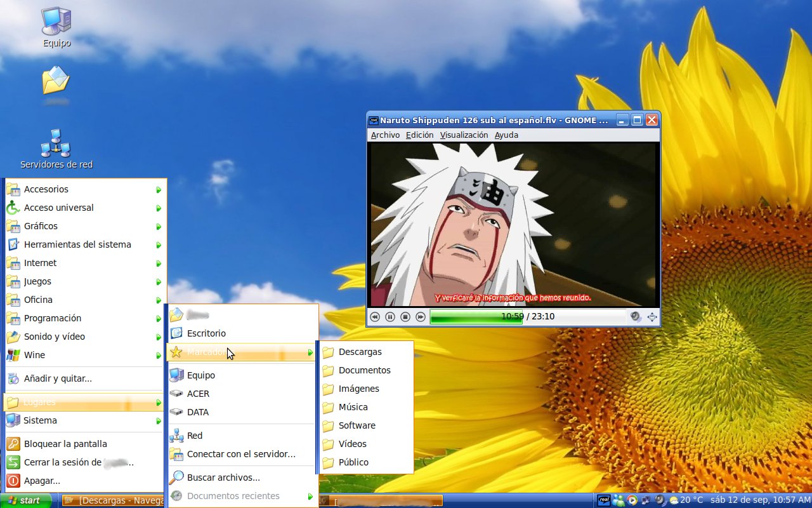This screenshot has height=508, width=812.
Task: Click the network computers tray icon
Action: [646, 500]
